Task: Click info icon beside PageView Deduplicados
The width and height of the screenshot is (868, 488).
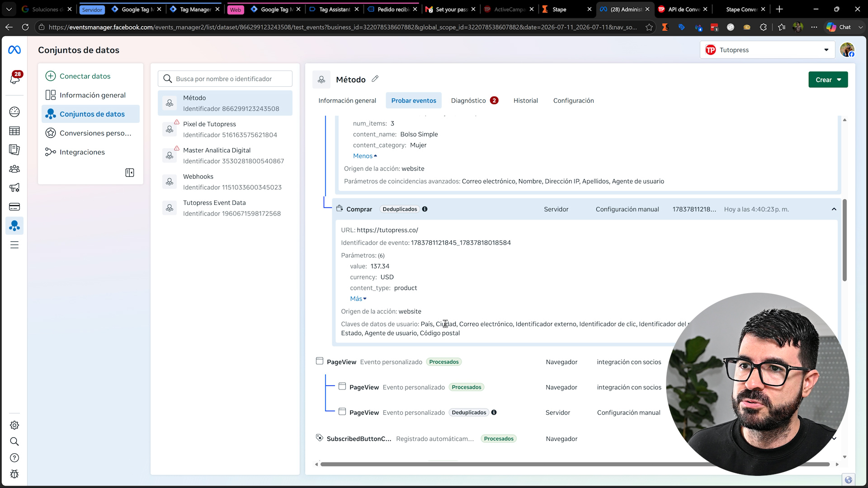Action: (494, 413)
